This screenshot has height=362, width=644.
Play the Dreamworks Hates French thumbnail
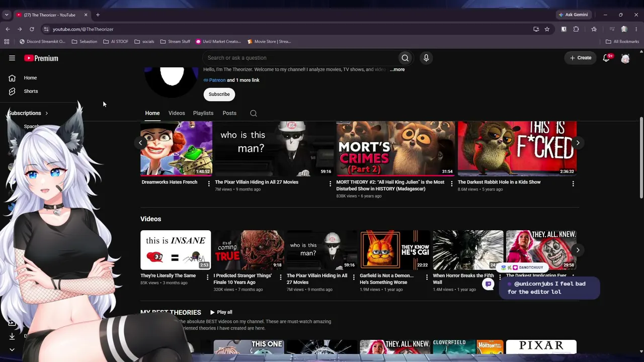[x=176, y=148]
